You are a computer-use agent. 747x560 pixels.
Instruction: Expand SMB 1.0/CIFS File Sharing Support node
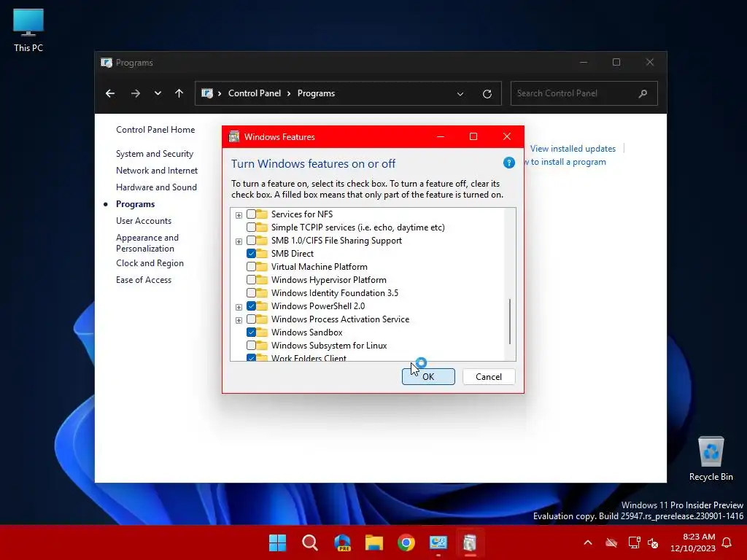pos(239,241)
